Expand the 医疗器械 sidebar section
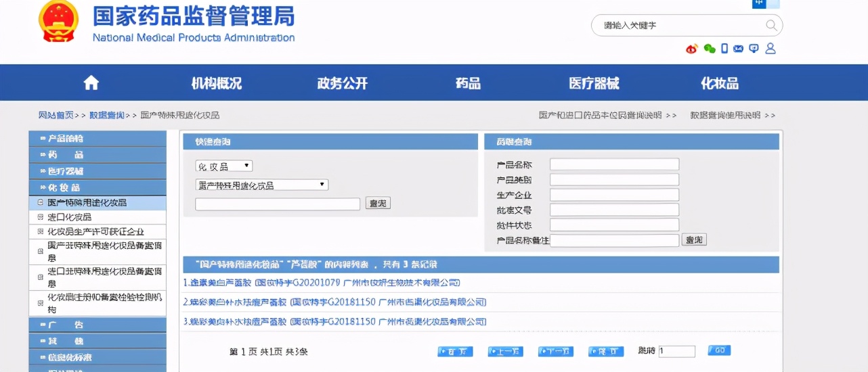The width and height of the screenshot is (868, 372). pyautogui.click(x=97, y=171)
